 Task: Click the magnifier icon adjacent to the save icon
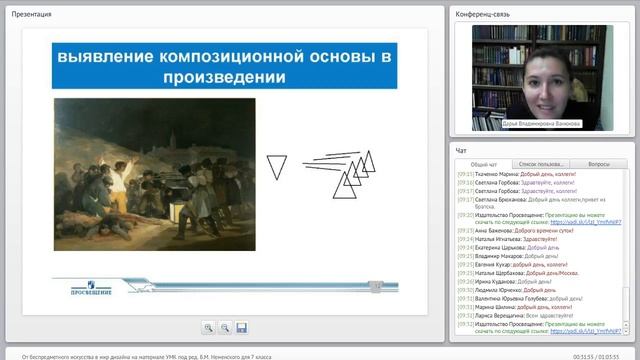[x=225, y=328]
